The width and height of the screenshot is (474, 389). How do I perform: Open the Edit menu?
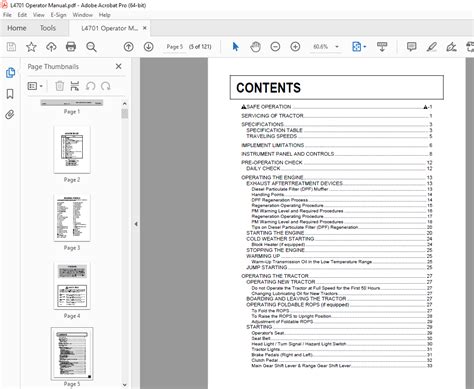(x=22, y=15)
